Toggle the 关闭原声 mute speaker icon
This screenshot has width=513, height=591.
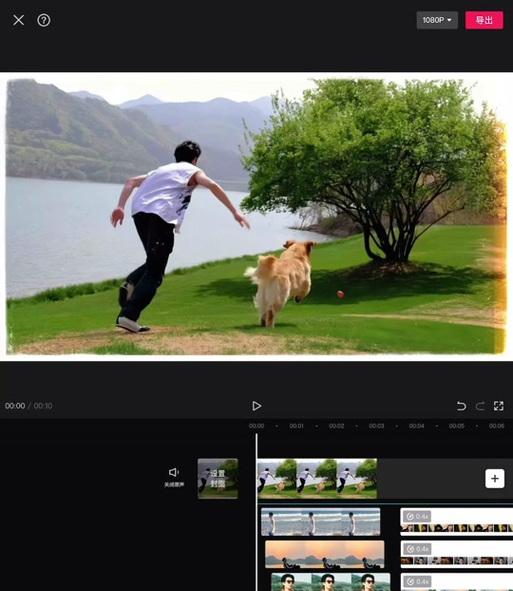click(174, 472)
